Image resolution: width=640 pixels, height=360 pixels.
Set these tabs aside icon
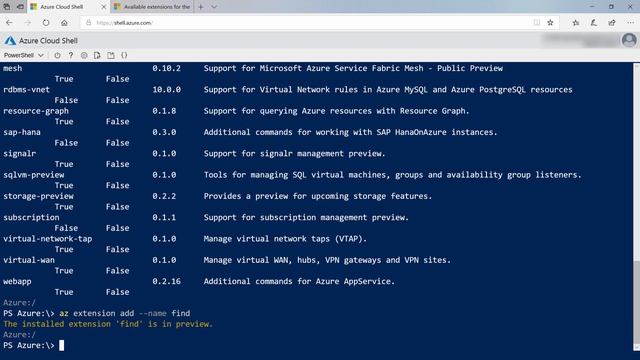(x=20, y=7)
